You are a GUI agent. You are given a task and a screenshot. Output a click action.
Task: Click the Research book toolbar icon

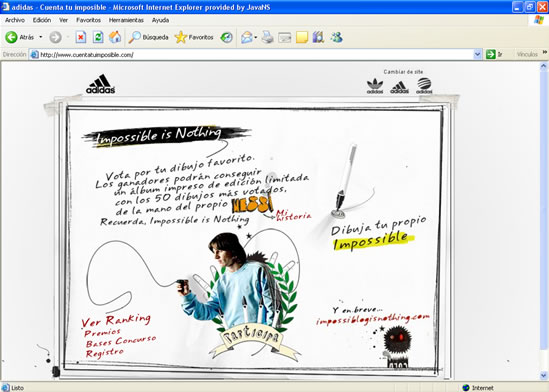(x=319, y=37)
